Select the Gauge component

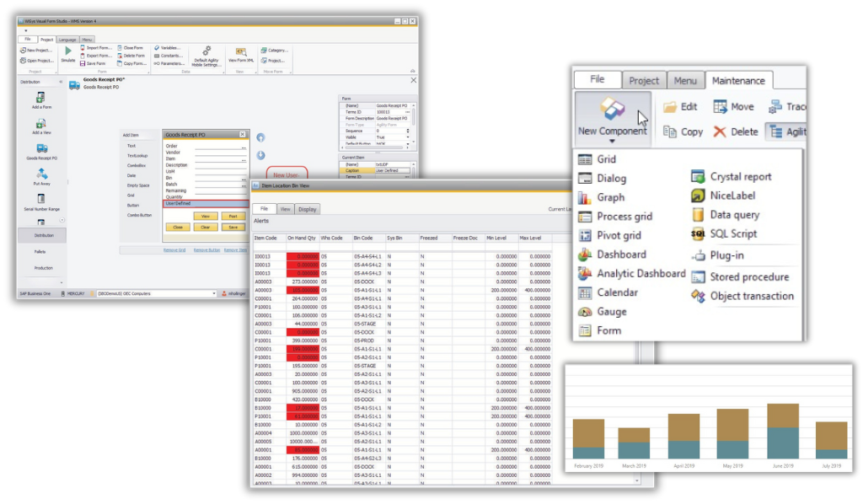point(611,312)
